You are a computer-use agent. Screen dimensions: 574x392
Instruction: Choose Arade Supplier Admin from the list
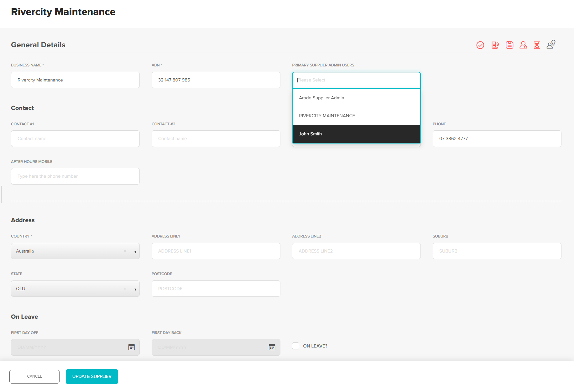pos(356,98)
